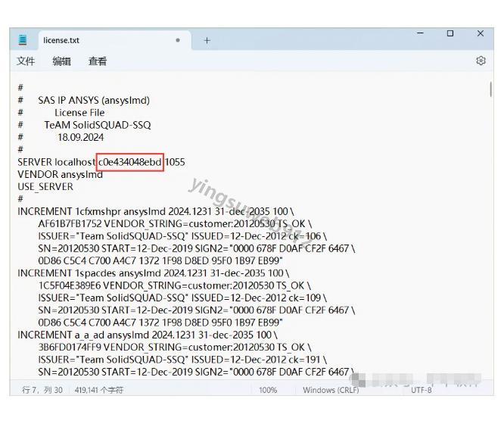The height and width of the screenshot is (424, 504).
Task: Click the UTF-8 encoding indicator
Action: point(421,390)
